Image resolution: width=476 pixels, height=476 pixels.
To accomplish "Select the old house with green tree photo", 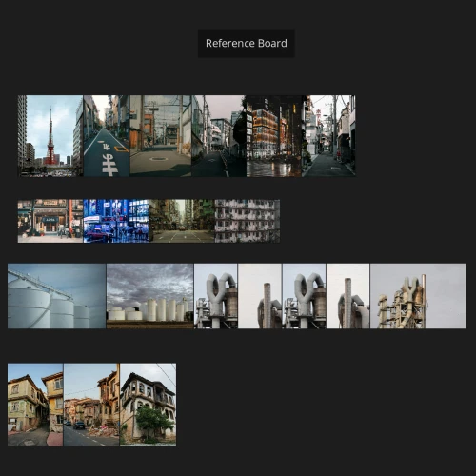I will pyautogui.click(x=149, y=405).
